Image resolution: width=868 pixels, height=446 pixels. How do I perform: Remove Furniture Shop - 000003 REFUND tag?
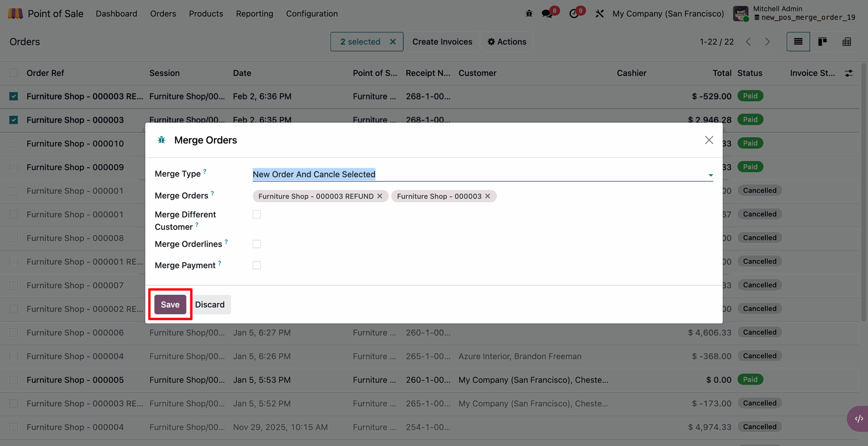coord(380,196)
